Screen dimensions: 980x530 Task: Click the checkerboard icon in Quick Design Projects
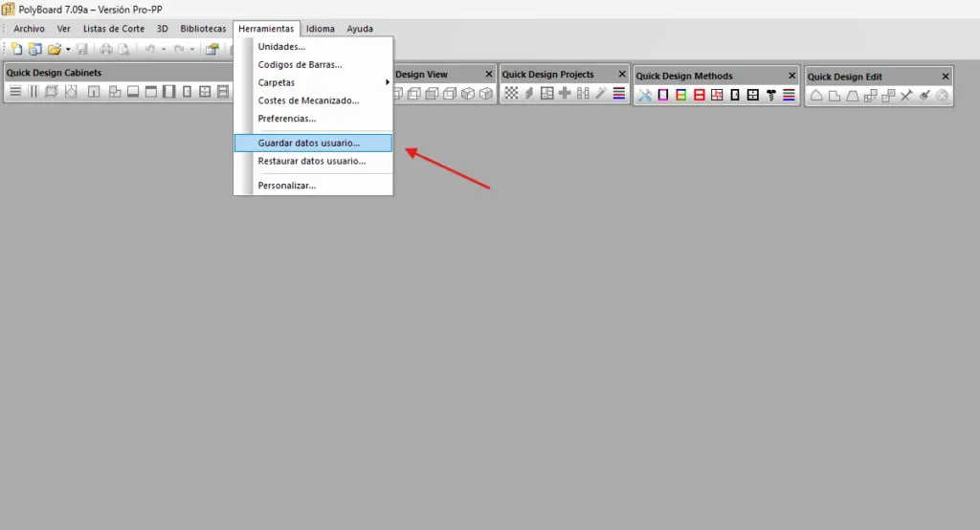pyautogui.click(x=511, y=93)
